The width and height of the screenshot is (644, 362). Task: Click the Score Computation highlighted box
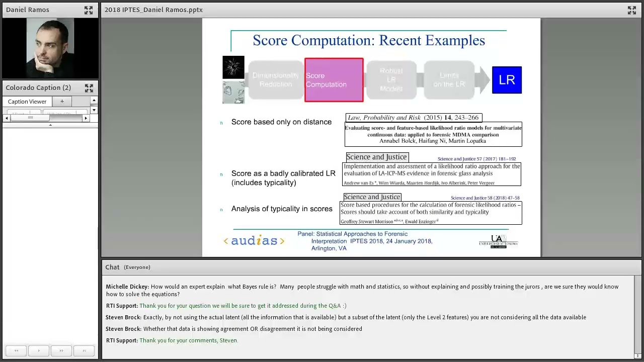click(334, 80)
